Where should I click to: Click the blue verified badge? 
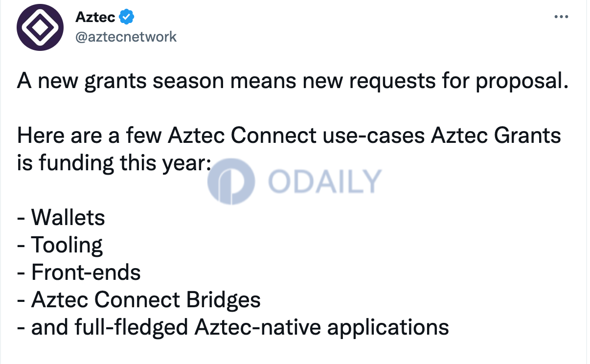(x=127, y=17)
